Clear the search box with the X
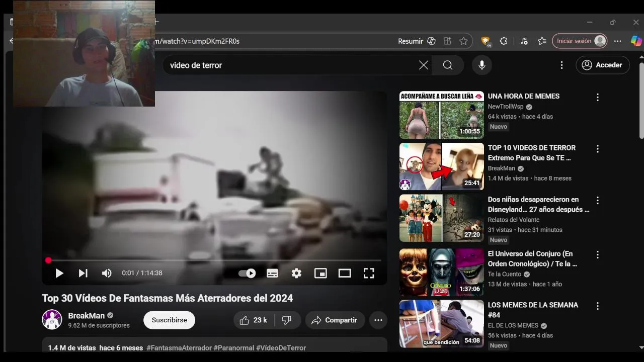 tap(424, 65)
